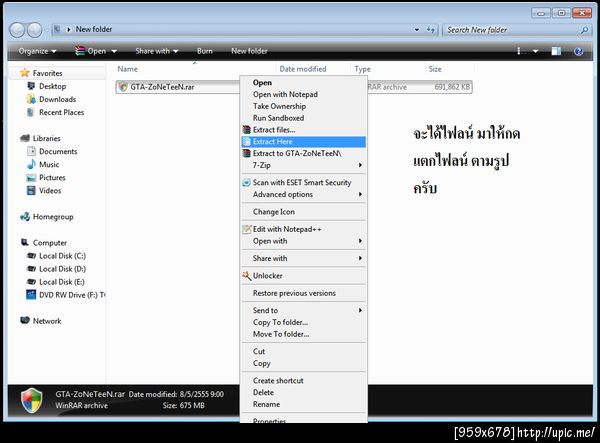Click the refresh icon in address bar

430,29
